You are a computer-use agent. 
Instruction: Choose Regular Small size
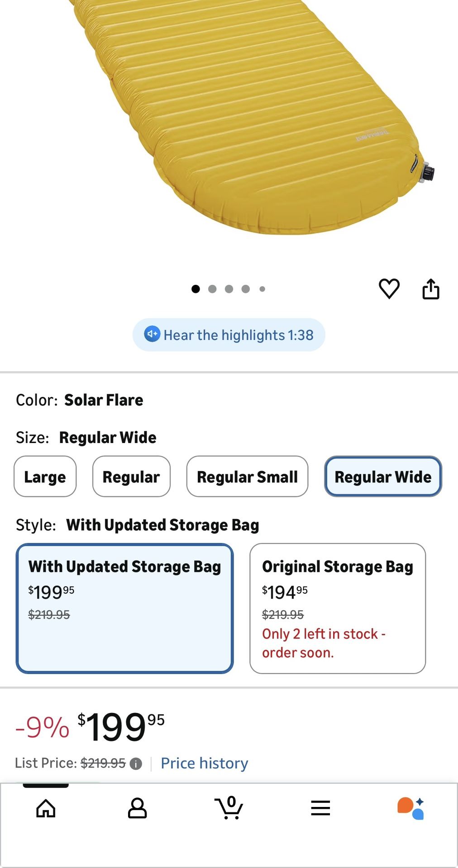(247, 476)
